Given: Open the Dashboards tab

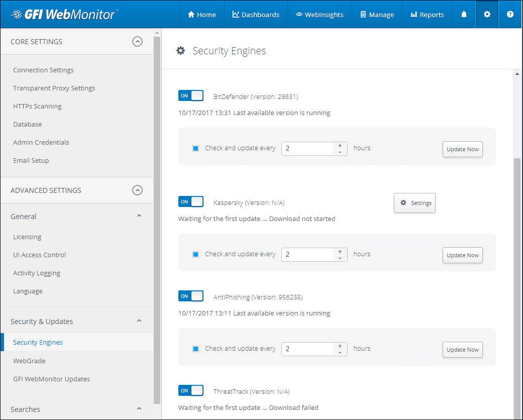Looking at the screenshot, I should point(256,15).
